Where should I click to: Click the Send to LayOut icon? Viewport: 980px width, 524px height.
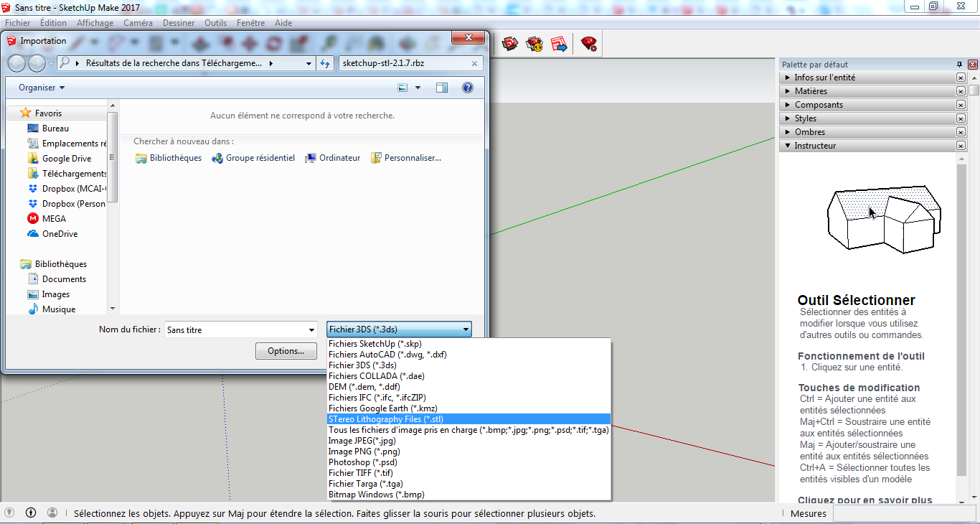click(x=559, y=45)
